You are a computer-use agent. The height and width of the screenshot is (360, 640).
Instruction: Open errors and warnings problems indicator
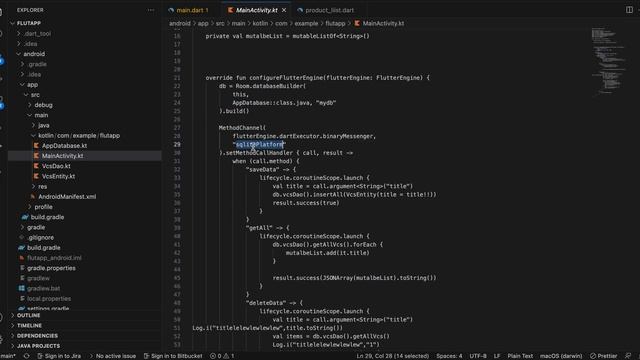coord(222,356)
